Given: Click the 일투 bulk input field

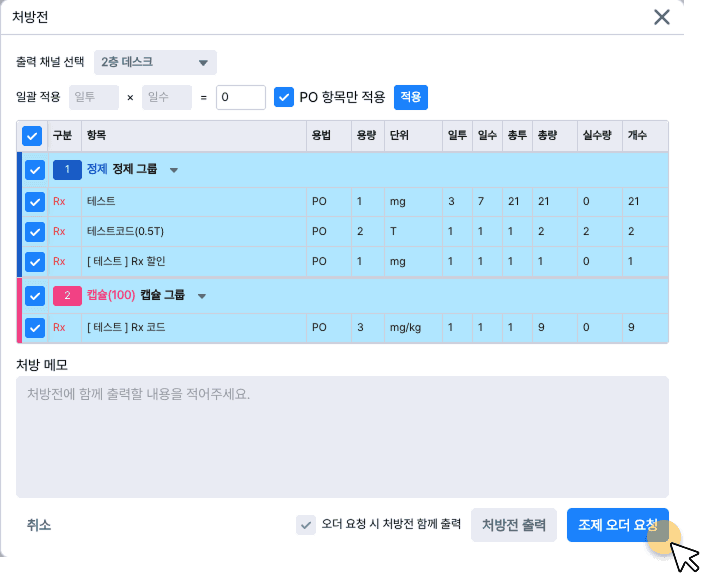Looking at the screenshot, I should coord(94,97).
